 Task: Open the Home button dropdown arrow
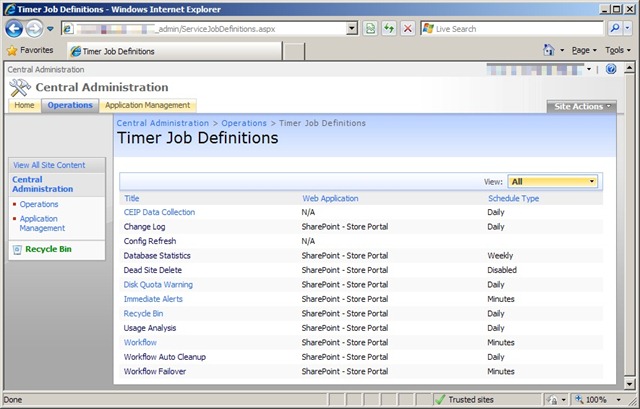[562, 50]
